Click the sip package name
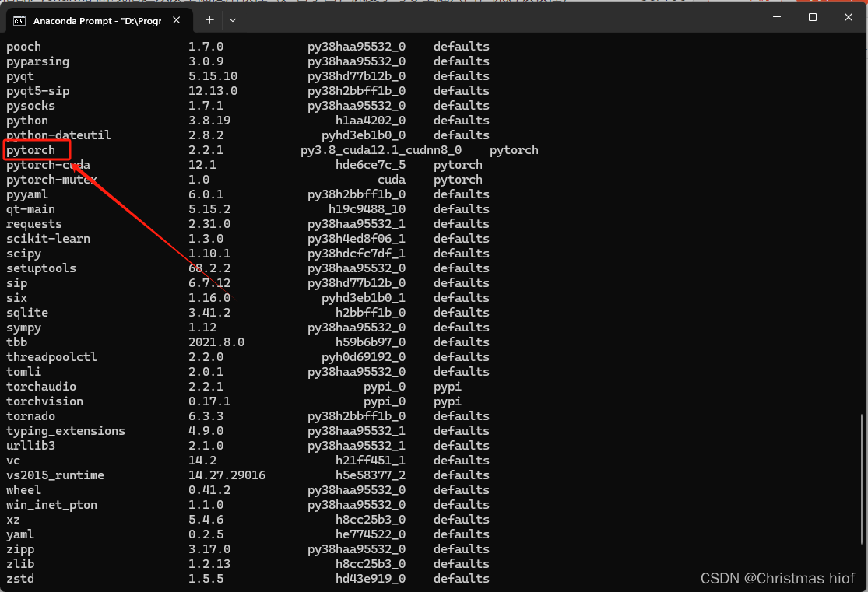Screen dimensions: 868x592 16,283
